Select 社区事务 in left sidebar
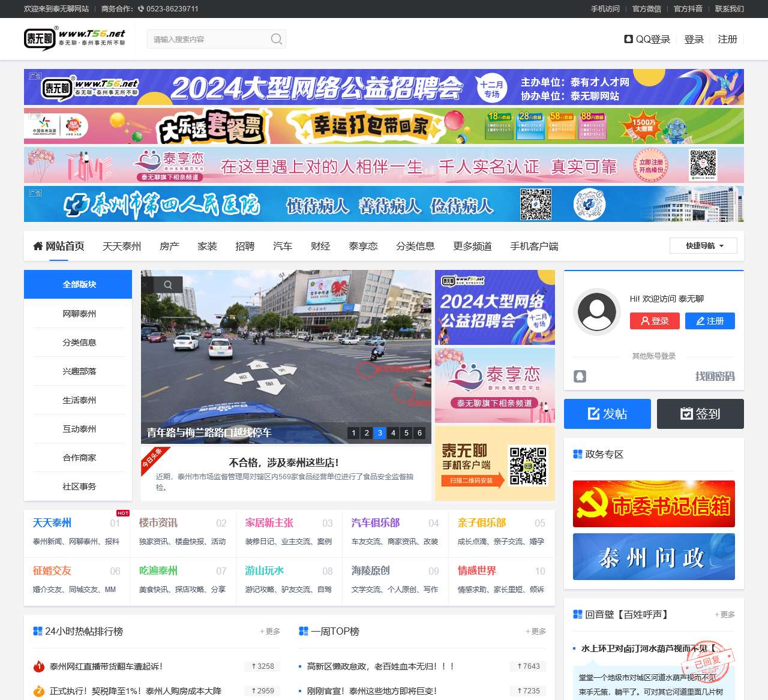This screenshot has width=768, height=700. click(x=79, y=486)
